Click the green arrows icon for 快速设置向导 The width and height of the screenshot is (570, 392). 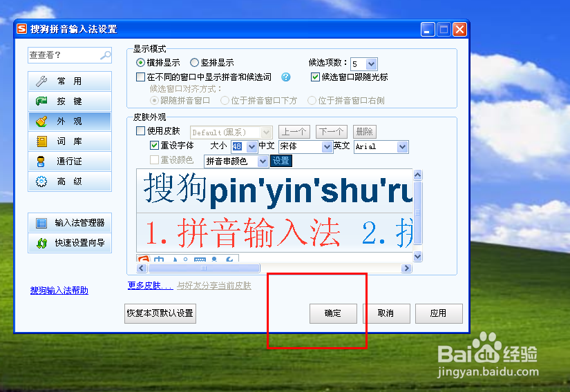42,243
